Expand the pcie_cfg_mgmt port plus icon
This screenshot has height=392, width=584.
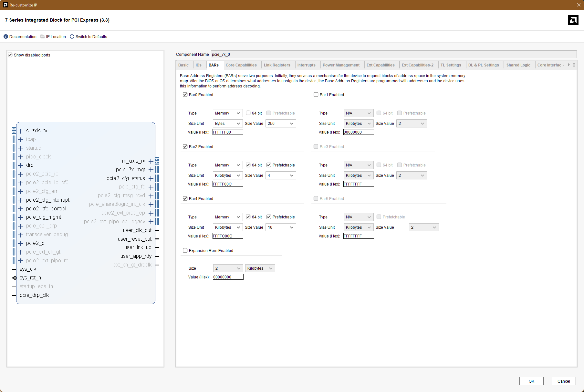(x=21, y=217)
